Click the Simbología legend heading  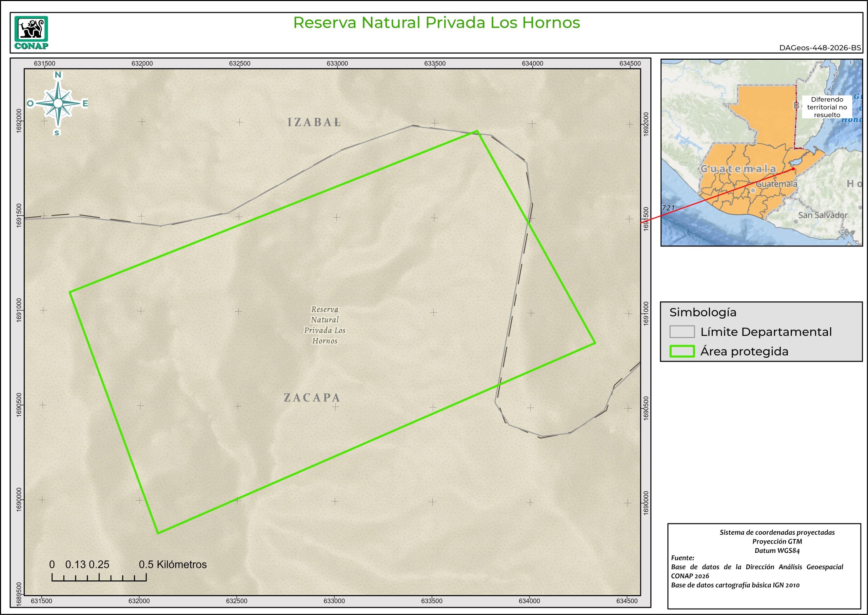pos(703,313)
